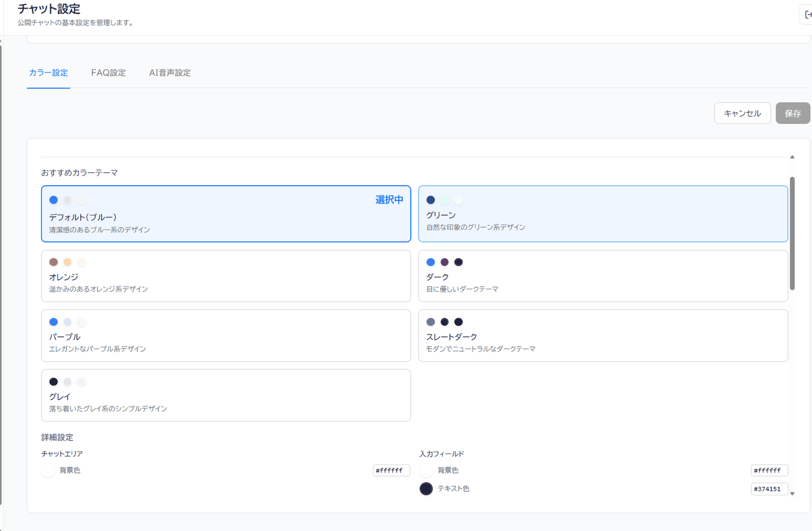
Task: Open the カラー設定 tab
Action: click(48, 73)
